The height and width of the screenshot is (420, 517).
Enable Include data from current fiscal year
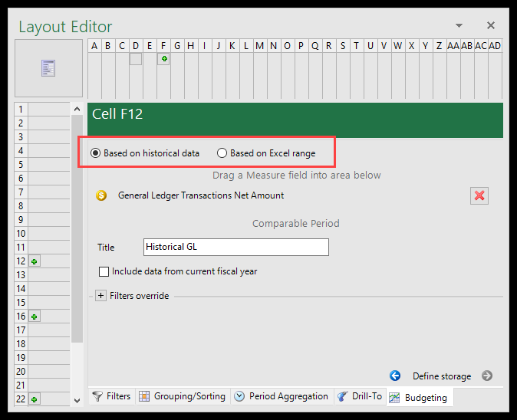[x=104, y=271]
